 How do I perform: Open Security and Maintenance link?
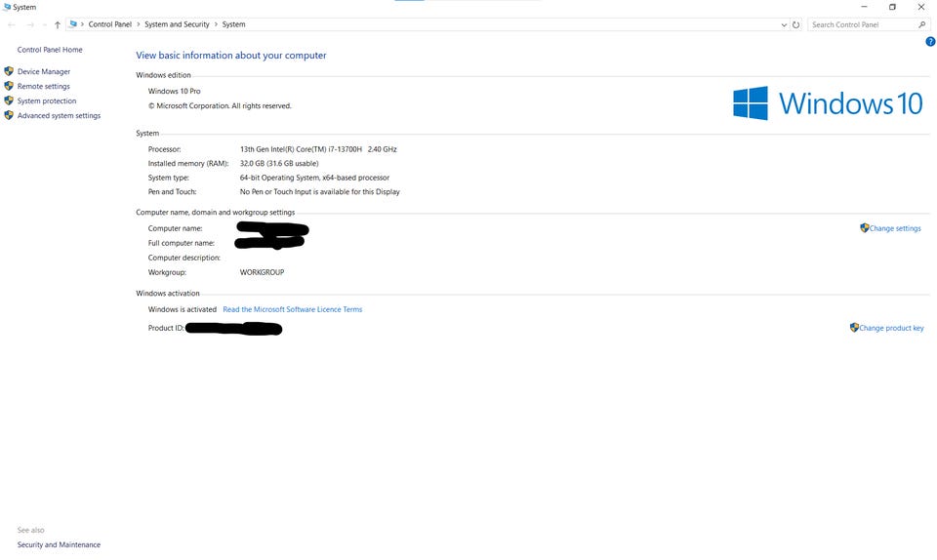point(59,544)
